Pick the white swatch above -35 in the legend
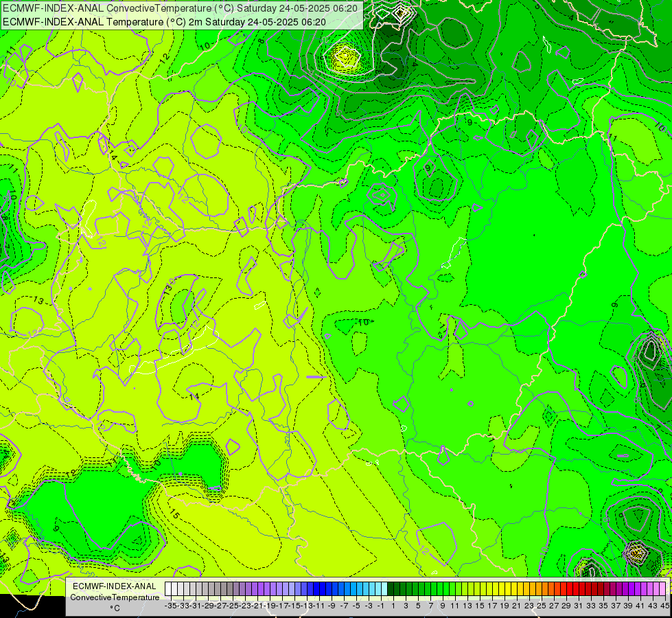Viewport: 672px width, 618px height. tap(168, 588)
